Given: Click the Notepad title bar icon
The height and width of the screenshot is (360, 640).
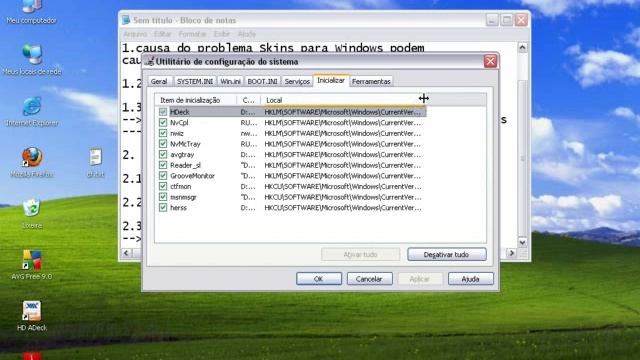Looking at the screenshot, I should [126, 20].
